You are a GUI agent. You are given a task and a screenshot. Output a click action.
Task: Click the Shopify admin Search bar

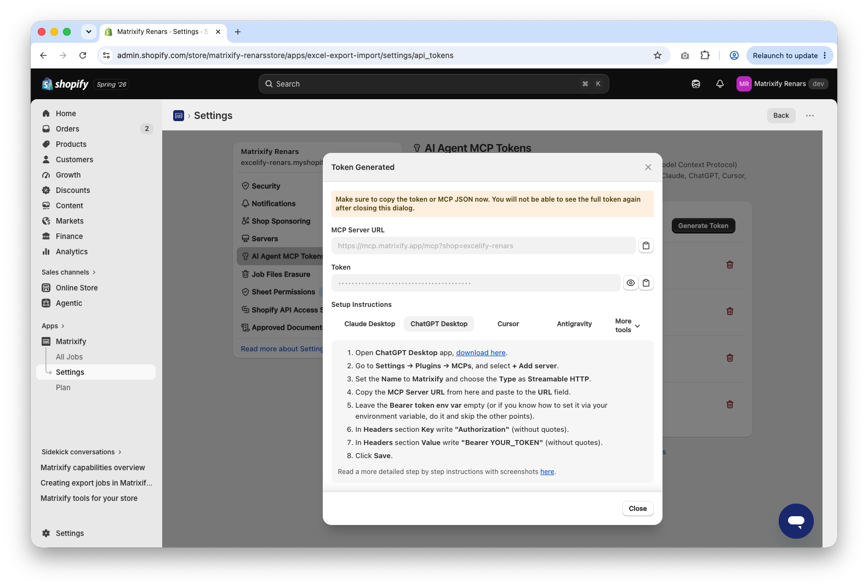433,84
